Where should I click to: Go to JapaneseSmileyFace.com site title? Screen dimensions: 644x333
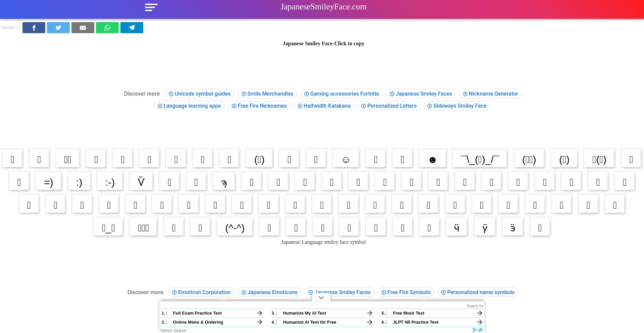pos(323,7)
